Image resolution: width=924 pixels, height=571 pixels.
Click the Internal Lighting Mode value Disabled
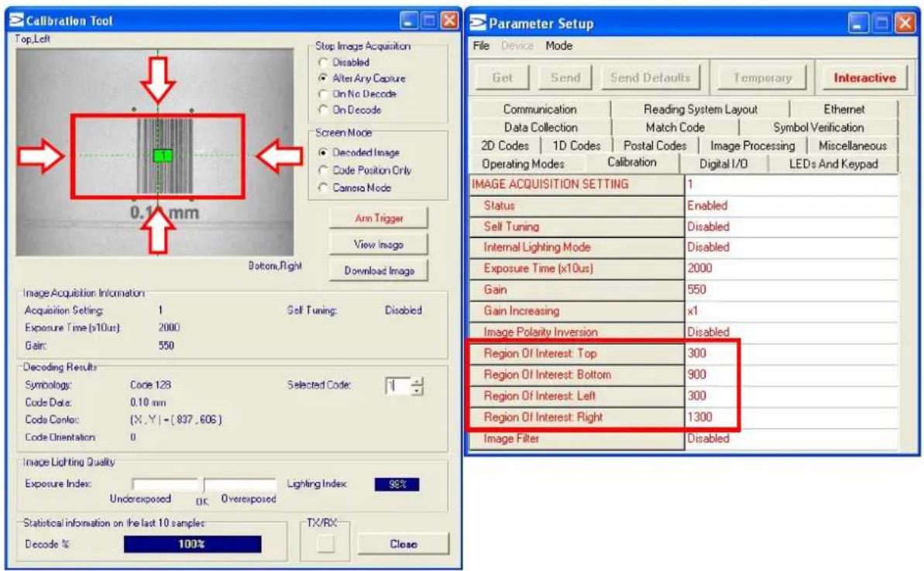coord(792,247)
